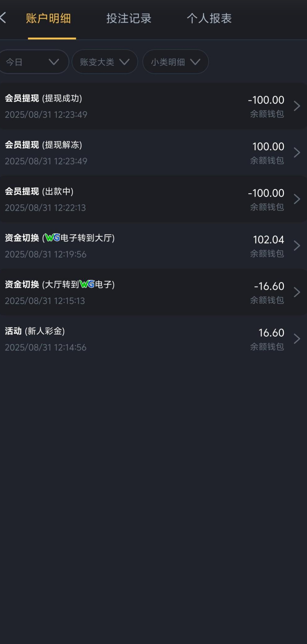Click chevron on 提现解冻 entry
The height and width of the screenshot is (644, 307).
pos(297,153)
